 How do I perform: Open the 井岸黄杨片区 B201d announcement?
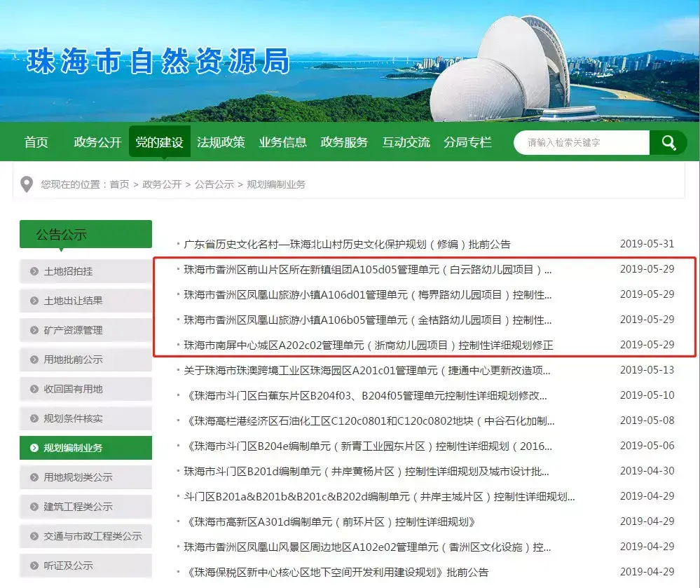click(366, 472)
